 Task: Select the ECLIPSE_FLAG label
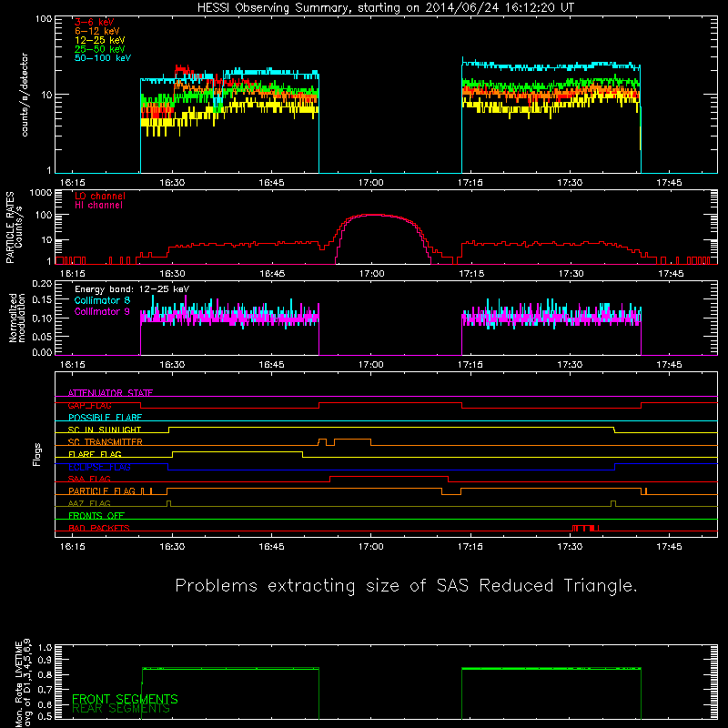pyautogui.click(x=99, y=467)
